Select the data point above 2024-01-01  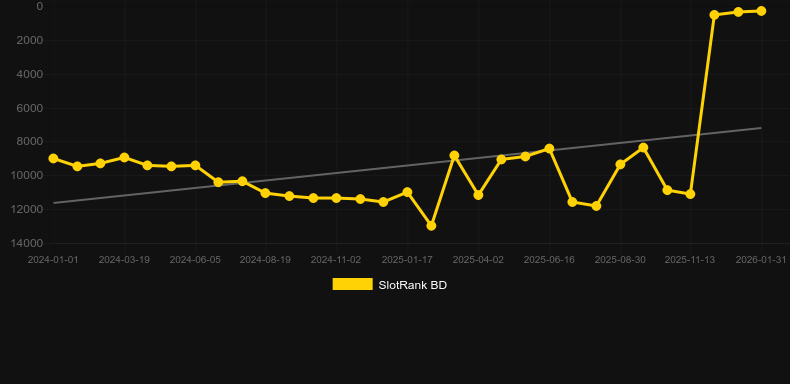pyautogui.click(x=53, y=158)
